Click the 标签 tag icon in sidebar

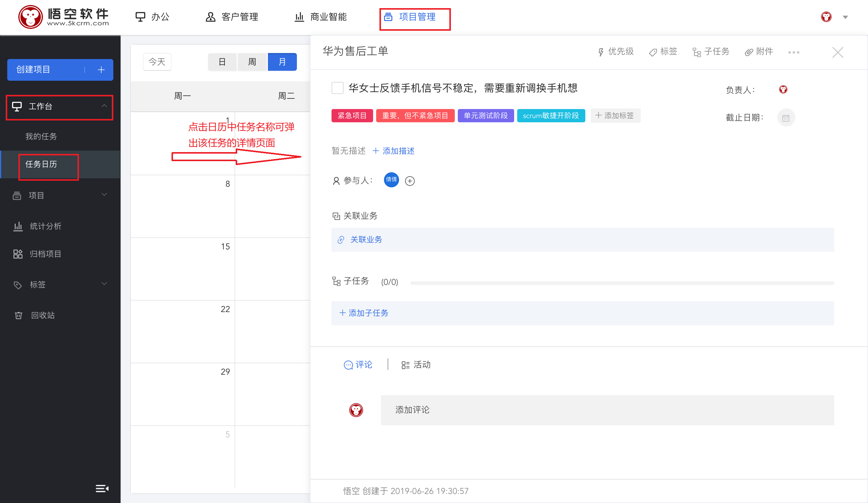click(x=17, y=285)
